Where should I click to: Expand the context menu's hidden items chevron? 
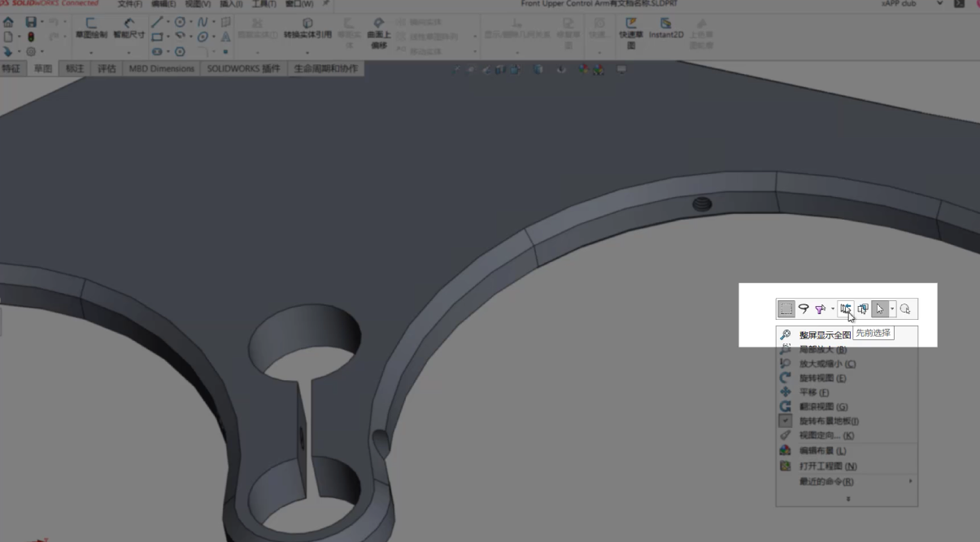click(847, 498)
